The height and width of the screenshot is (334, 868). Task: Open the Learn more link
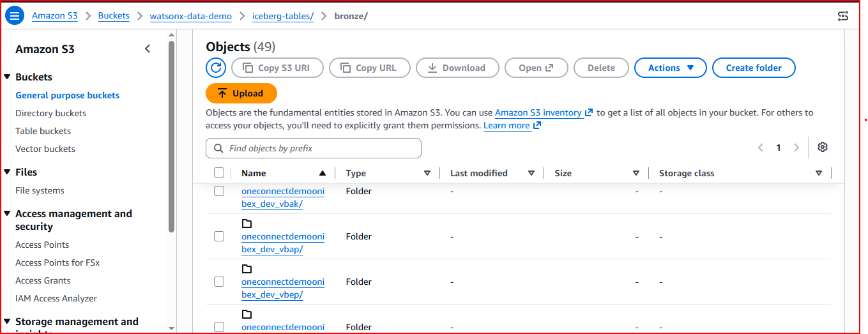pyautogui.click(x=506, y=126)
